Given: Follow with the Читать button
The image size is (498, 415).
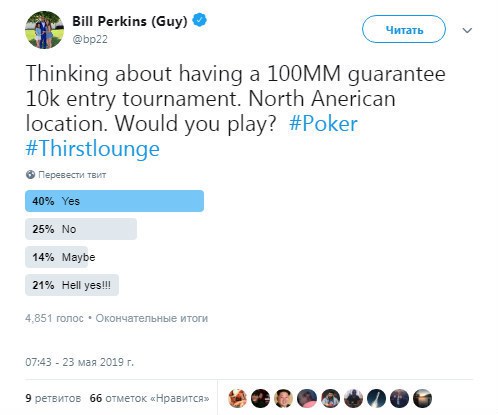Looking at the screenshot, I should point(404,30).
